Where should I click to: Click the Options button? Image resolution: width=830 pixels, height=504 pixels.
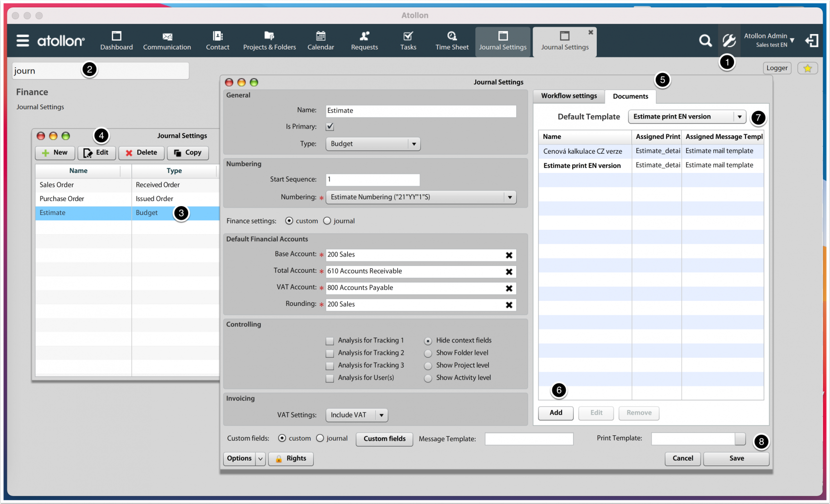click(x=239, y=459)
